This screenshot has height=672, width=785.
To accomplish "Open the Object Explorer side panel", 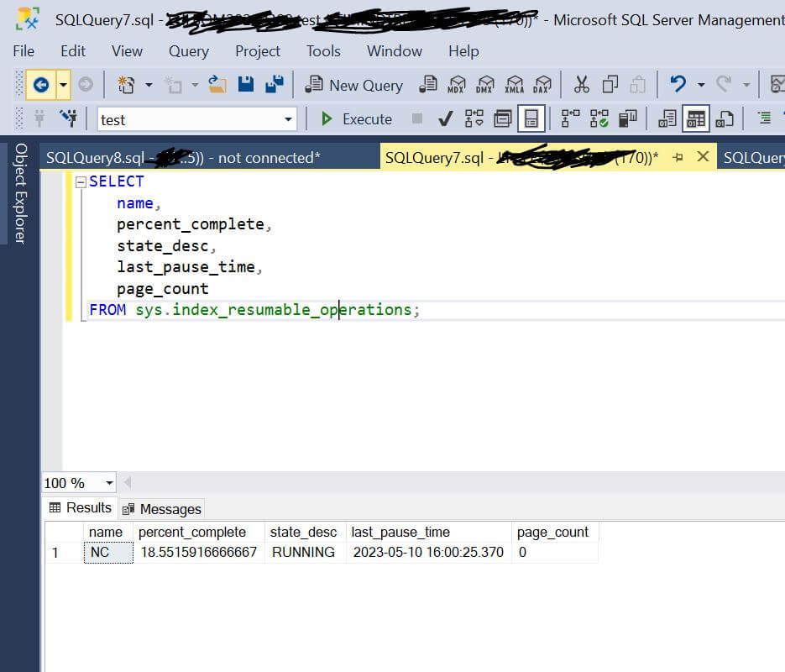I will coord(20,193).
